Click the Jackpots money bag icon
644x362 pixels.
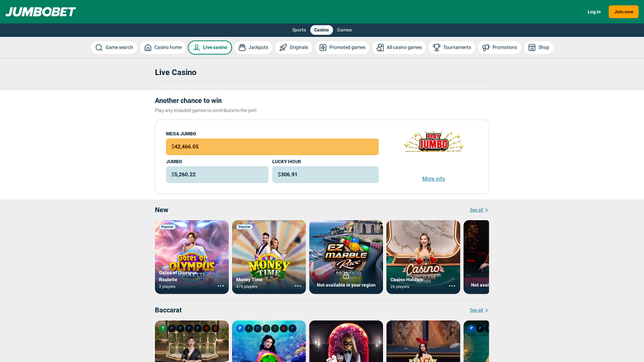(242, 48)
